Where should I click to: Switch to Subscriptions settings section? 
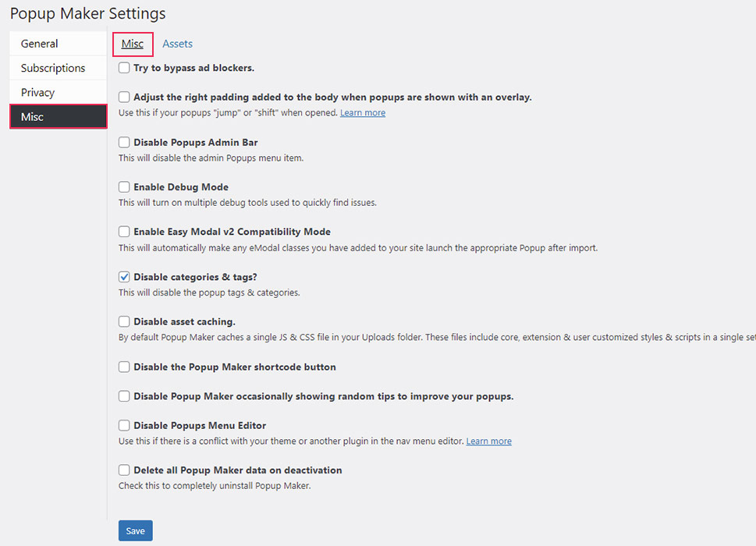(53, 68)
